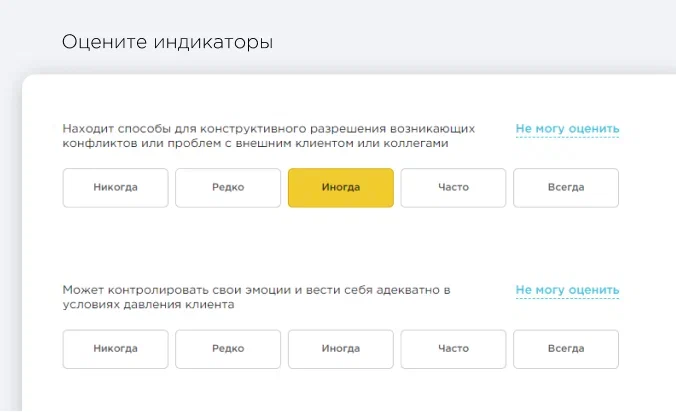Image resolution: width=676 pixels, height=412 pixels.
Task: Click 'Не могу оценить' for conflict resolution indicator
Action: [x=567, y=129]
